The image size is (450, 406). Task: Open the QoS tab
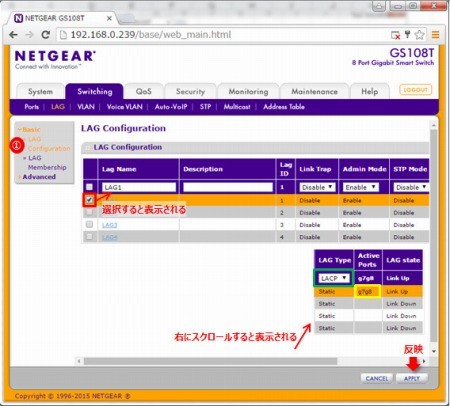click(144, 92)
